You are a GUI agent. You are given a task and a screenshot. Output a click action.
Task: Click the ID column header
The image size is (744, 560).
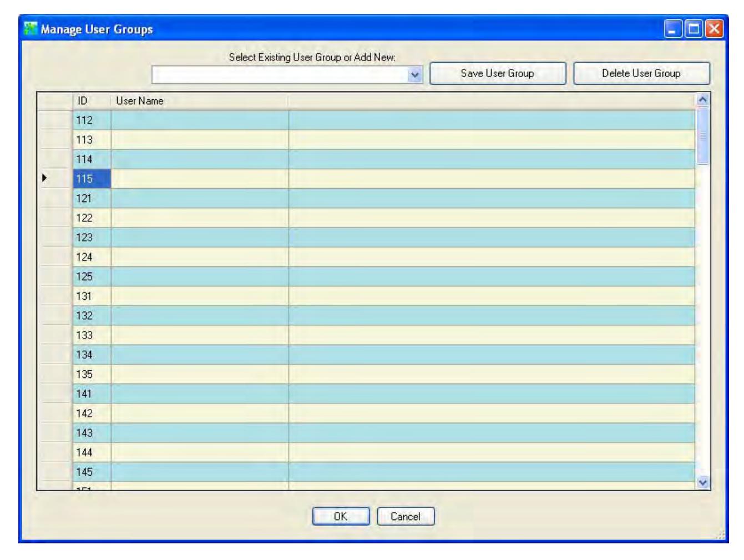92,101
